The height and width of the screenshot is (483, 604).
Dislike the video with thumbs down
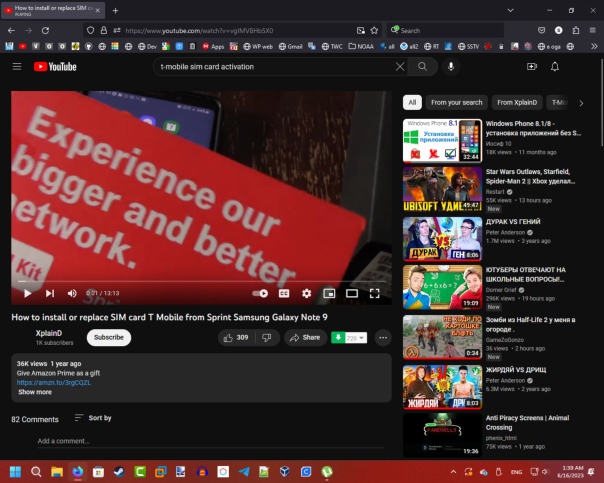pyautogui.click(x=267, y=338)
